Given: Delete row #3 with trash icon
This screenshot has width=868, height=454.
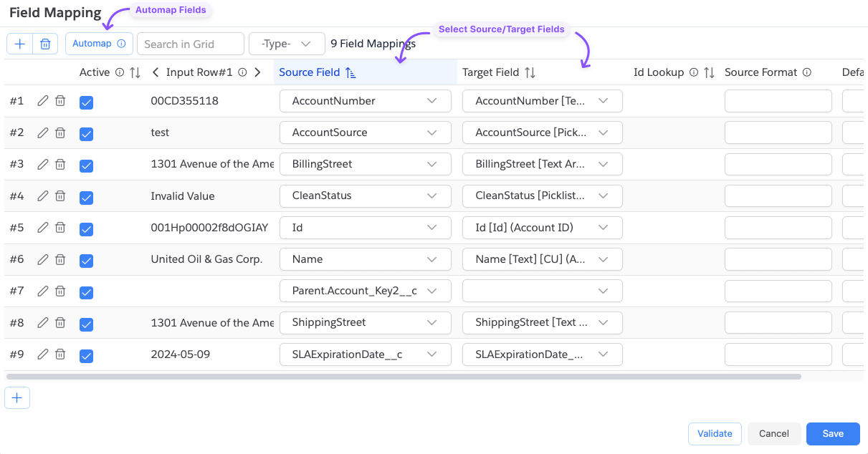Looking at the screenshot, I should tap(60, 164).
